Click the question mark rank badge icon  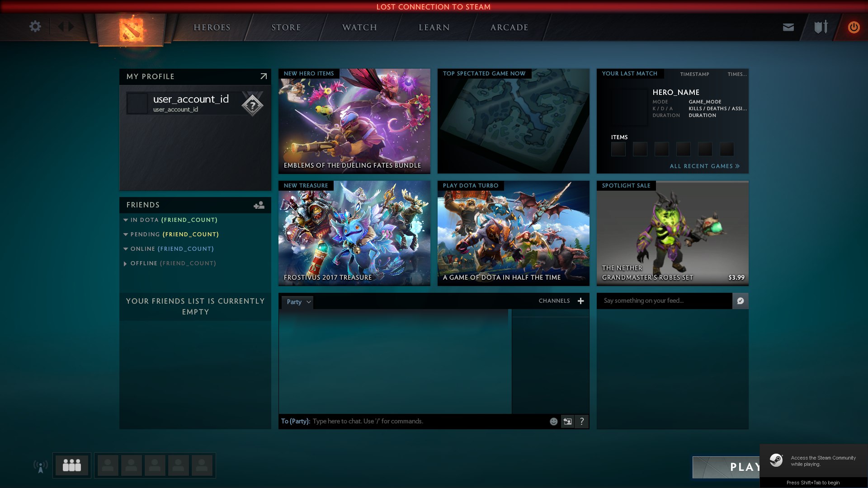(x=252, y=106)
